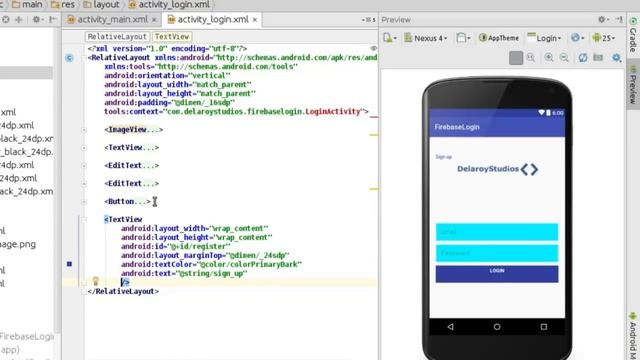Expand the first folded EditText element
This screenshot has height=360, width=640.
(84, 166)
